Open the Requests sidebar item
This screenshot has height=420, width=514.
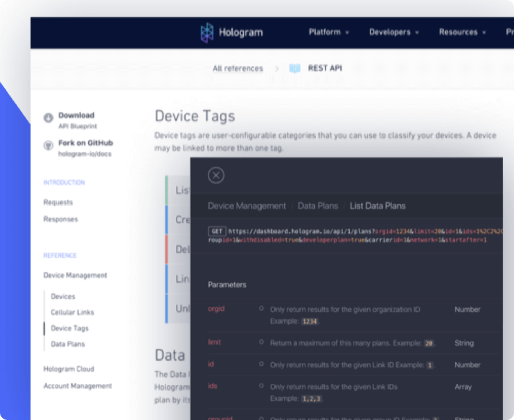click(x=58, y=202)
